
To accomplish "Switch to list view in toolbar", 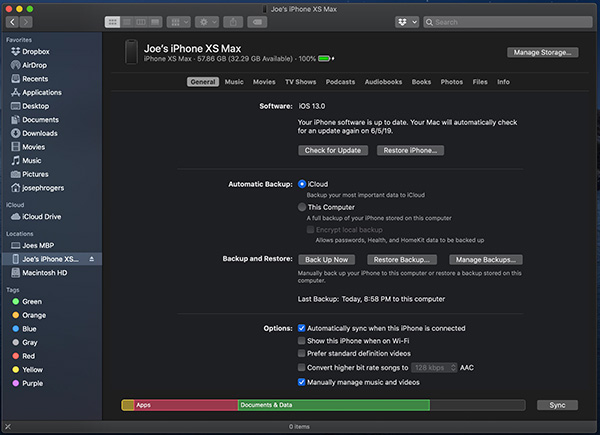I will tap(127, 22).
